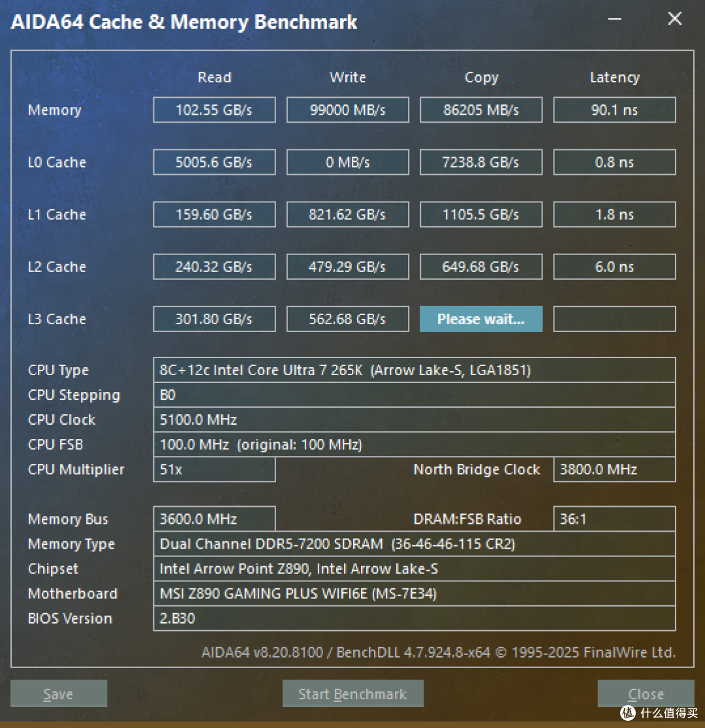The height and width of the screenshot is (728, 705).
Task: Click the CPU Type label
Action: (x=58, y=370)
